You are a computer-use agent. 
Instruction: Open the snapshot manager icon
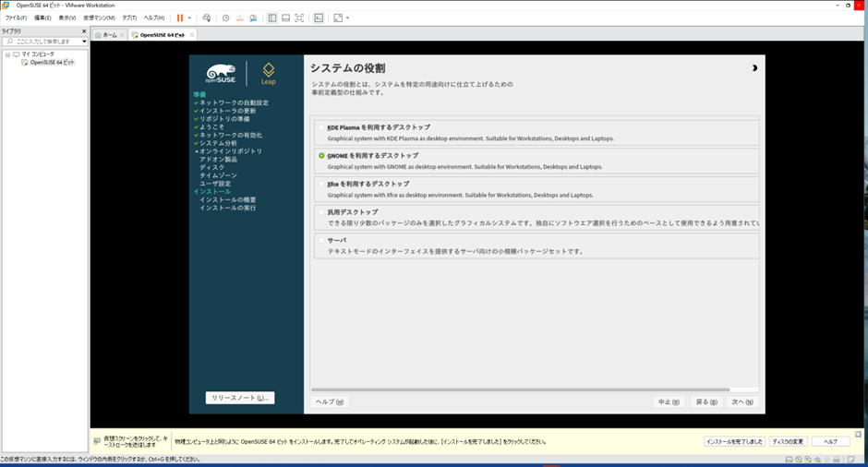tap(252, 18)
